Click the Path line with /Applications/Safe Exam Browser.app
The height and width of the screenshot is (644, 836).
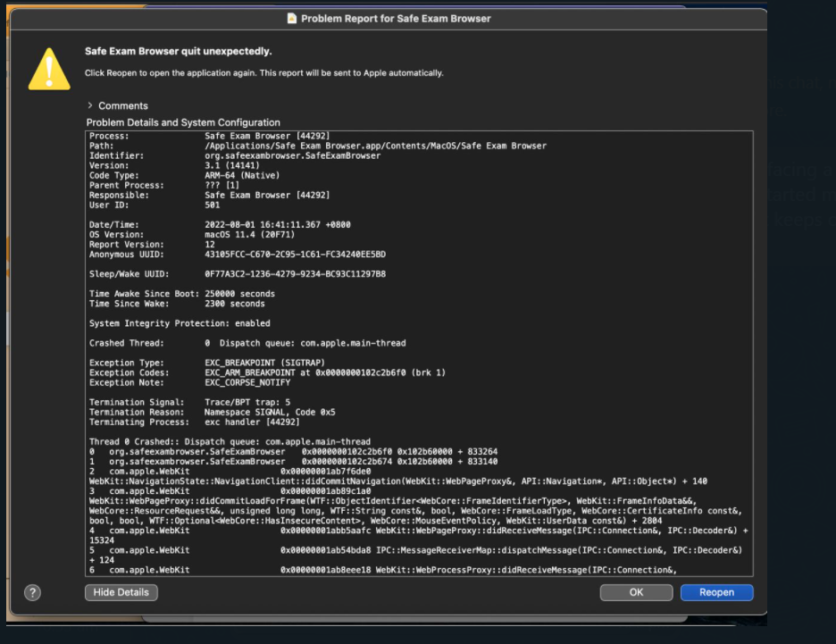318,146
